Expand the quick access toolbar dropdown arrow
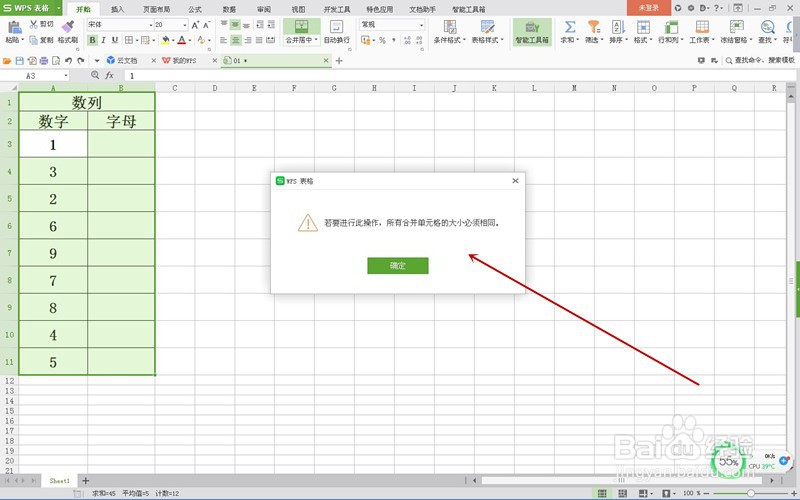800x500 pixels. (97, 61)
